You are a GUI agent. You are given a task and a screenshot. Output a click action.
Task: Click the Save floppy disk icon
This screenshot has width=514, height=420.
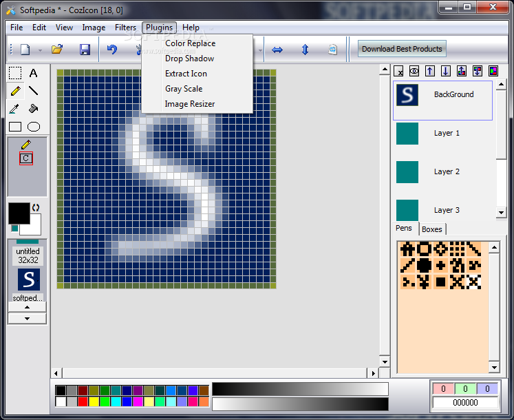(85, 50)
